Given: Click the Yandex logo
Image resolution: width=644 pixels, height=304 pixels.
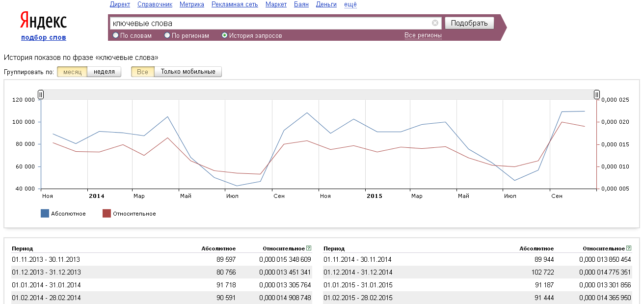Looking at the screenshot, I should coord(43,22).
